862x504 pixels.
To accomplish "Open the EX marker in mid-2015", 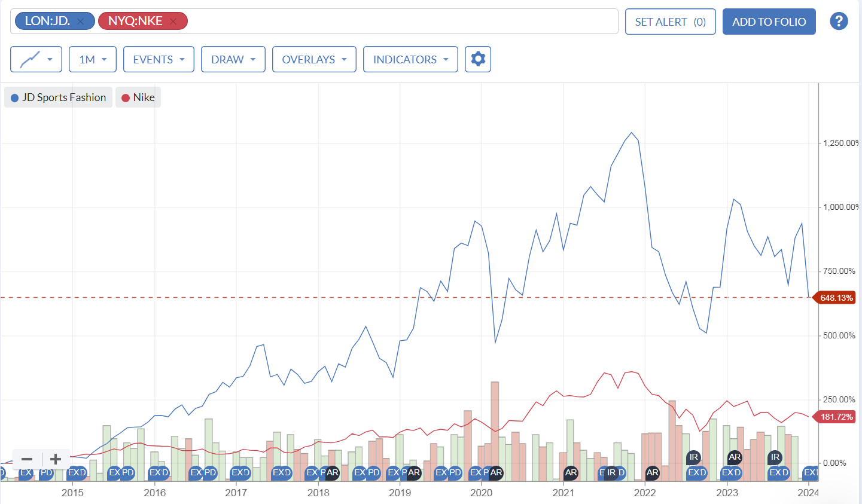I will pyautogui.click(x=115, y=472).
